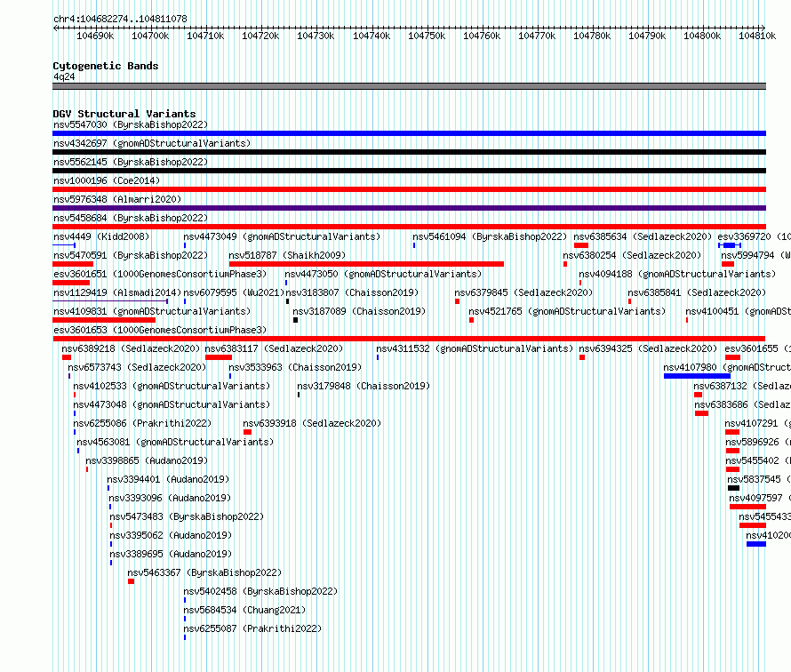
Task: Click nsv4473050 gnomAD variant label
Action: tap(383, 274)
